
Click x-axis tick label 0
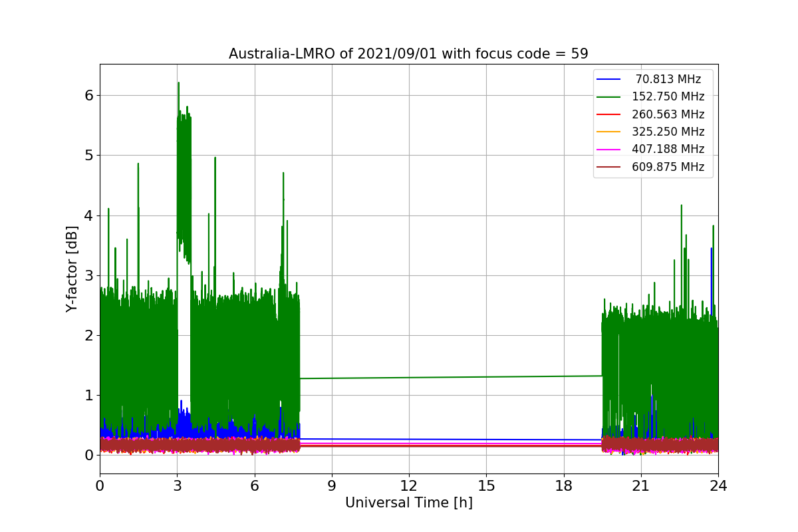coord(100,486)
